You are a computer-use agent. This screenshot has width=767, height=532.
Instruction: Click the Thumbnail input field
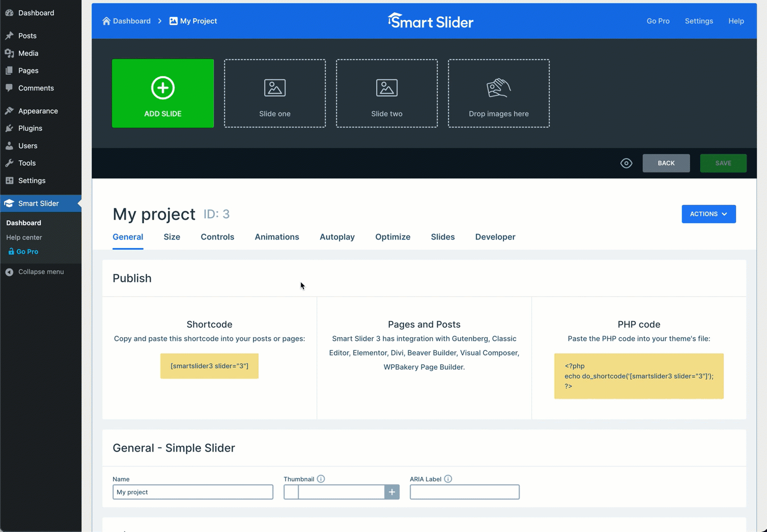pyautogui.click(x=342, y=492)
